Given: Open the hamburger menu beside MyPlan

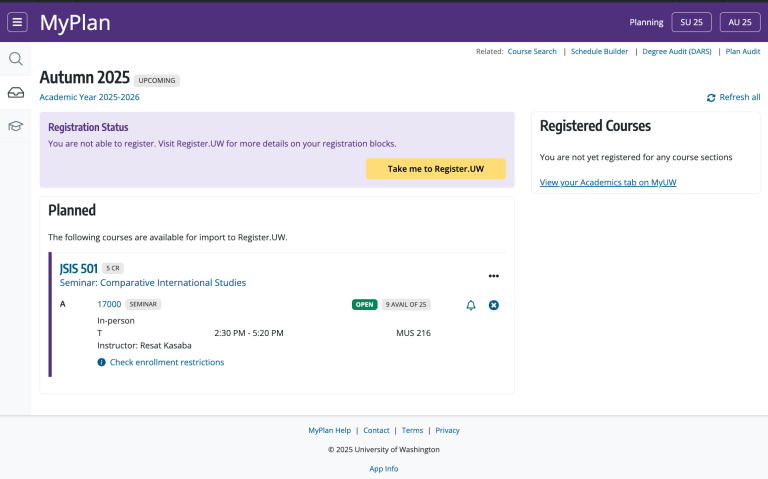Looking at the screenshot, I should [17, 22].
